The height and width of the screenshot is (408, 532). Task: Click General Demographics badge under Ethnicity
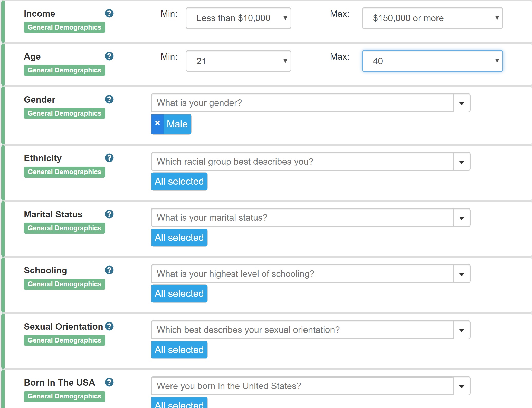point(64,172)
